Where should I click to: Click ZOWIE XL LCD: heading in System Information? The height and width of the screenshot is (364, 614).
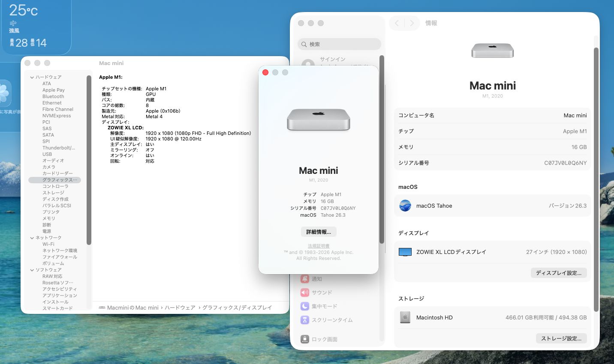pos(126,128)
